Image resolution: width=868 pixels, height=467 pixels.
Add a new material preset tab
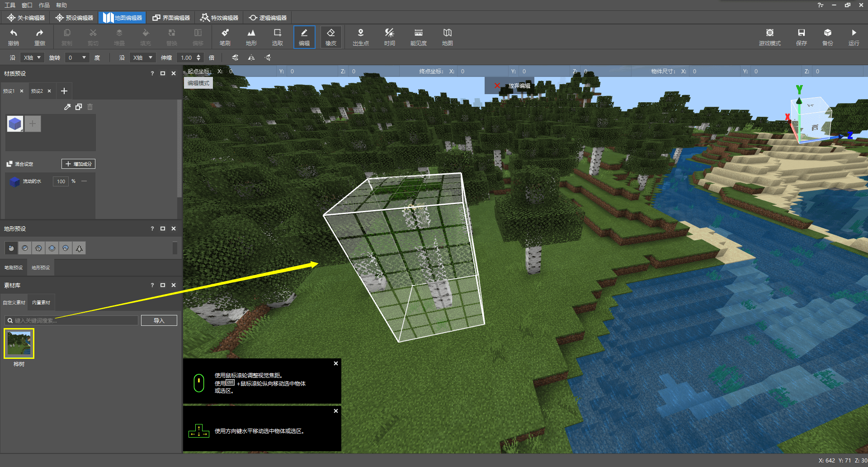(x=64, y=91)
